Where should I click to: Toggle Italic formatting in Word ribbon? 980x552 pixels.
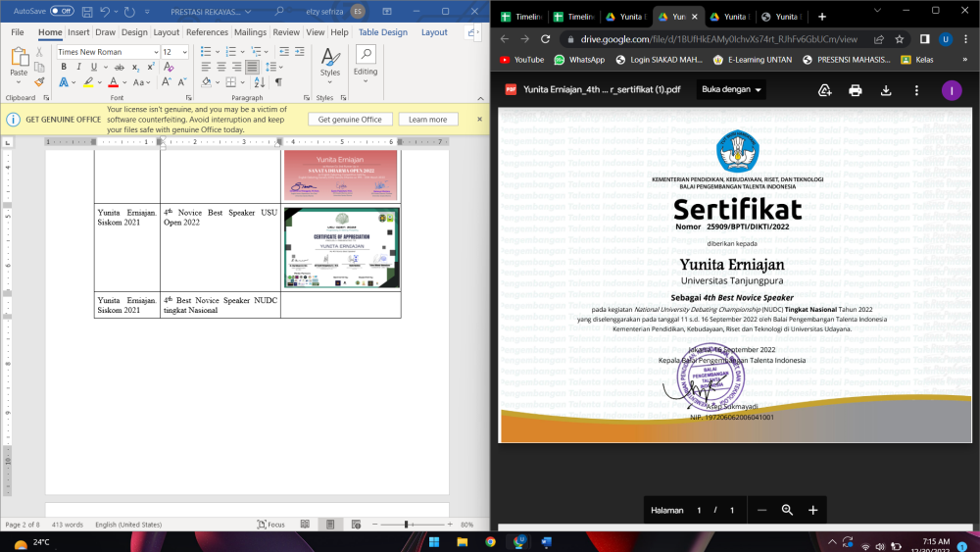[78, 67]
